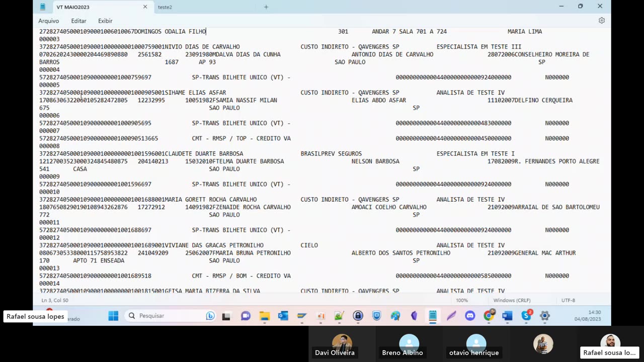
Task: Open the purple Obsidian icon on taskbar
Action: click(x=414, y=316)
